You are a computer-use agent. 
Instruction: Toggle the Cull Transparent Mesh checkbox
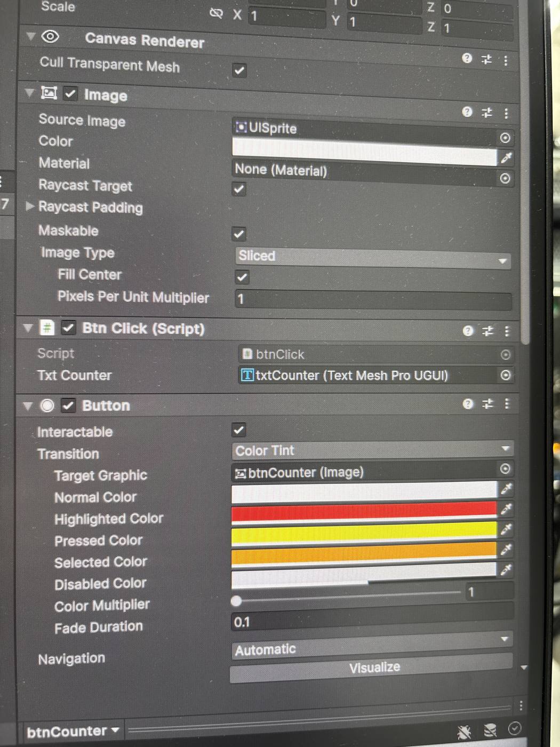(239, 70)
